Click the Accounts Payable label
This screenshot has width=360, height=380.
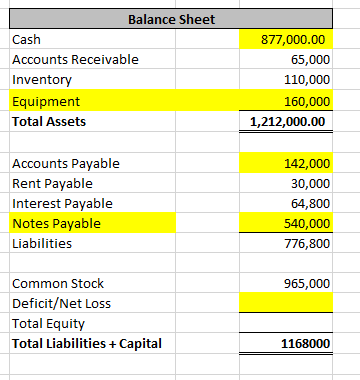tap(66, 163)
